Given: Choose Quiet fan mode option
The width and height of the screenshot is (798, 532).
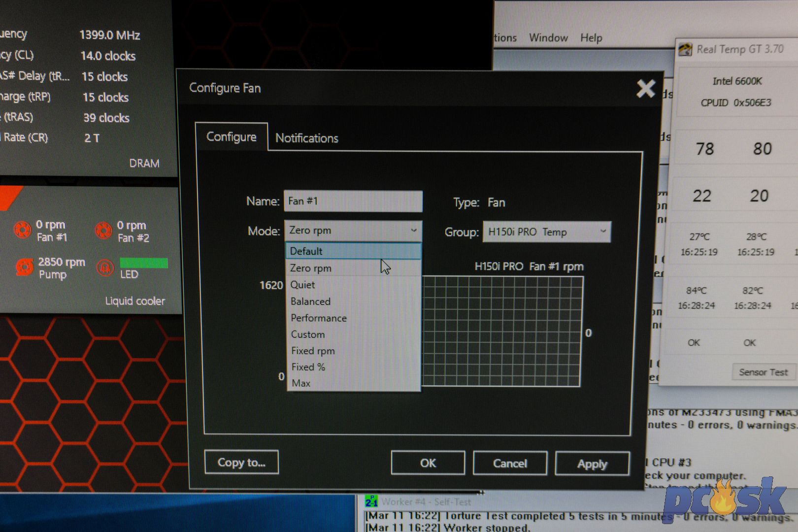Looking at the screenshot, I should tap(353, 285).
